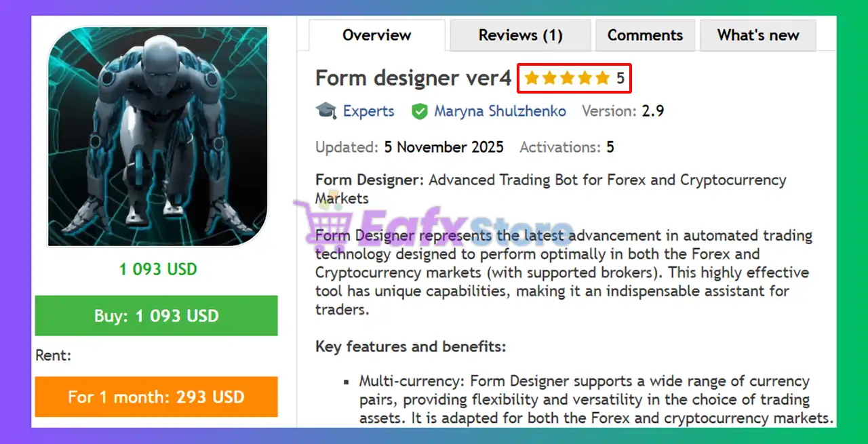The height and width of the screenshot is (444, 868).
Task: Select the middle gold rating star
Action: [567, 79]
